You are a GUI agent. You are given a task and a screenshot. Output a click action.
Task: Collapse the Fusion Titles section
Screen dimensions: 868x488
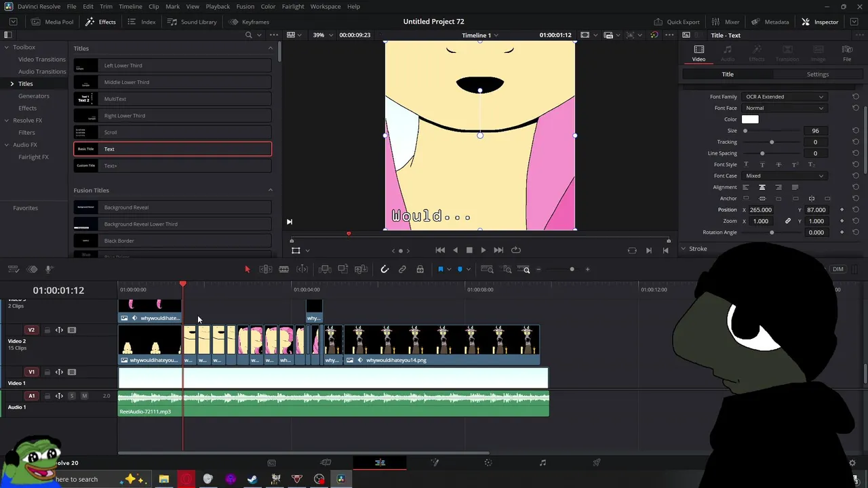pyautogui.click(x=270, y=190)
